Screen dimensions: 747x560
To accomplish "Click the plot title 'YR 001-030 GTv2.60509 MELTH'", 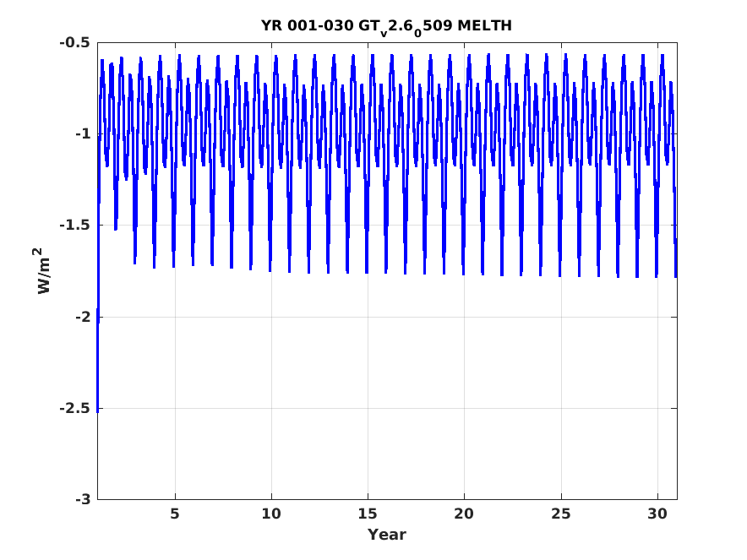I will point(386,27).
